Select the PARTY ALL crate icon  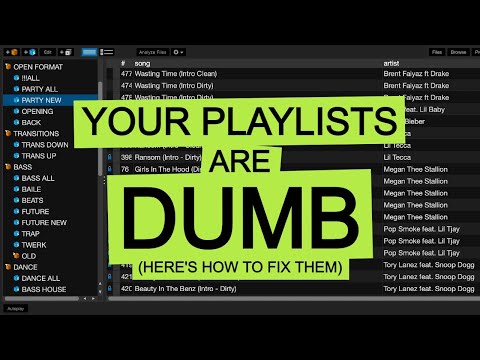(x=16, y=89)
